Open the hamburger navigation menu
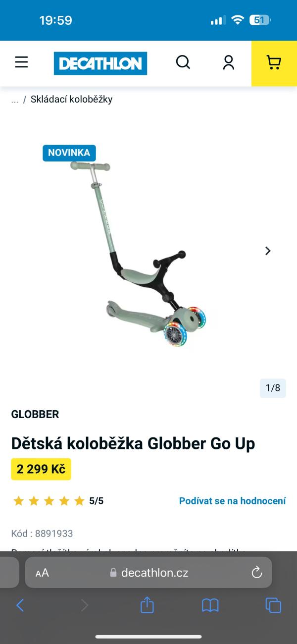The height and width of the screenshot is (644, 297). (x=21, y=62)
